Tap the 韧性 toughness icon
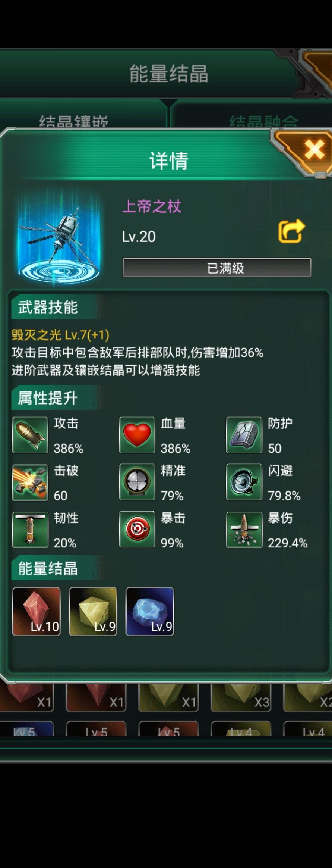Screen dimensions: 332x868 30,530
